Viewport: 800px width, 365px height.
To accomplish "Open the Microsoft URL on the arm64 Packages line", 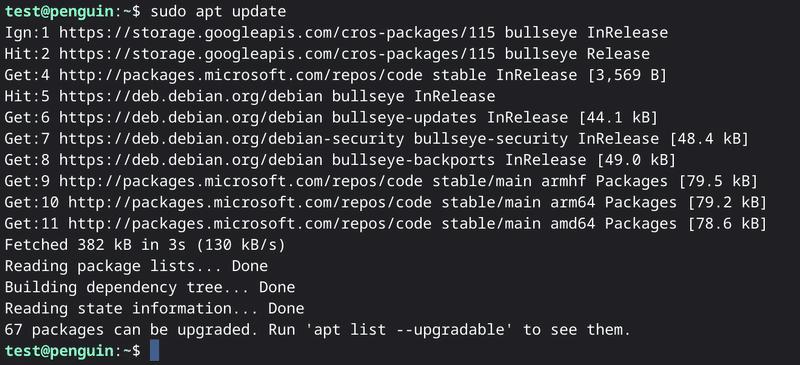I will tap(250, 203).
